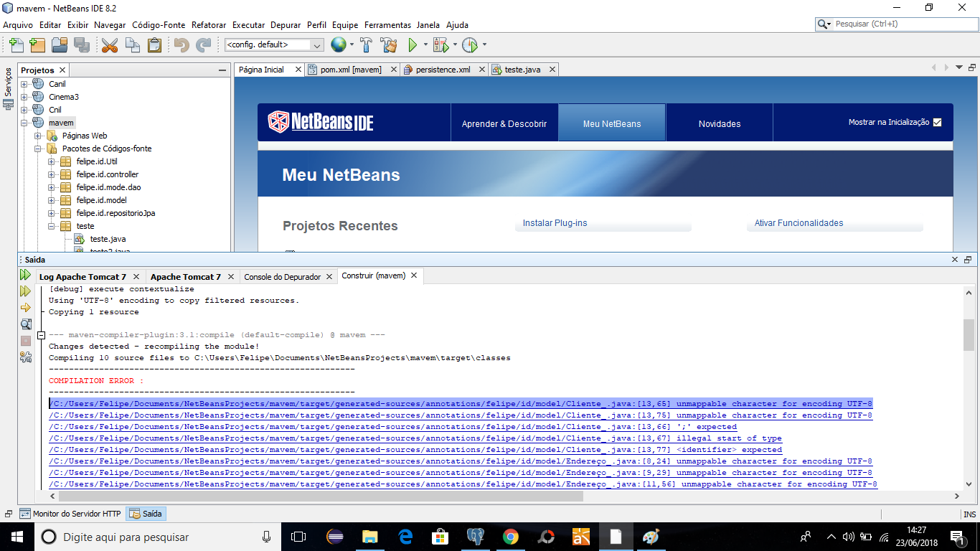Image resolution: width=980 pixels, height=551 pixels.
Task: Maximize the Saída panel window icon
Action: (x=968, y=260)
